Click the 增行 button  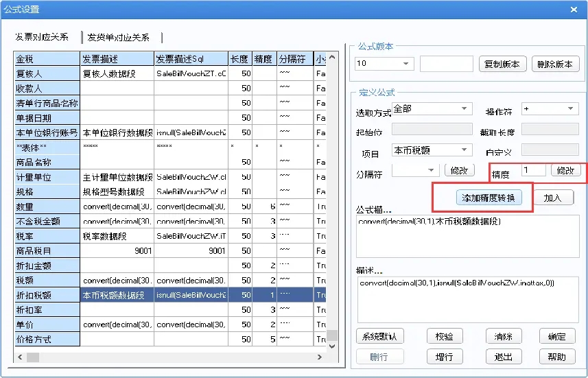[445, 357]
